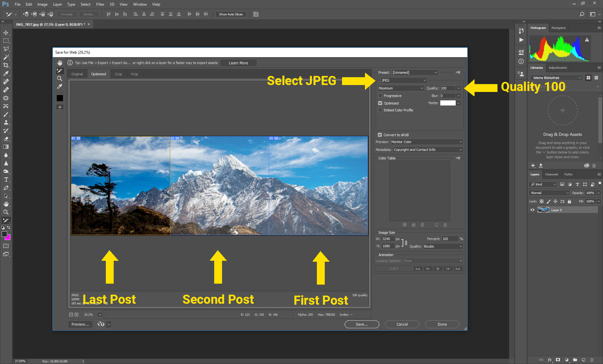Pick the Hand tool in Save for Web
The height and width of the screenshot is (364, 603).
pos(60,63)
